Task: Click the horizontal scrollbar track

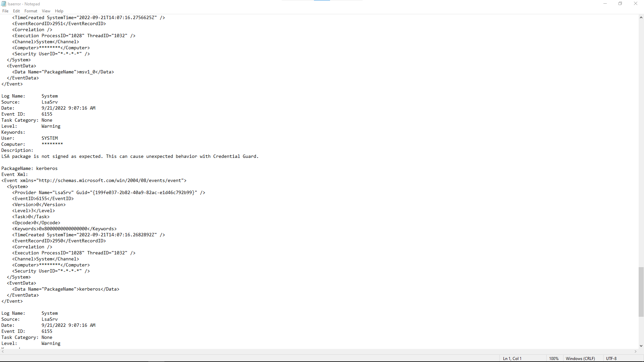Action: coord(319,352)
